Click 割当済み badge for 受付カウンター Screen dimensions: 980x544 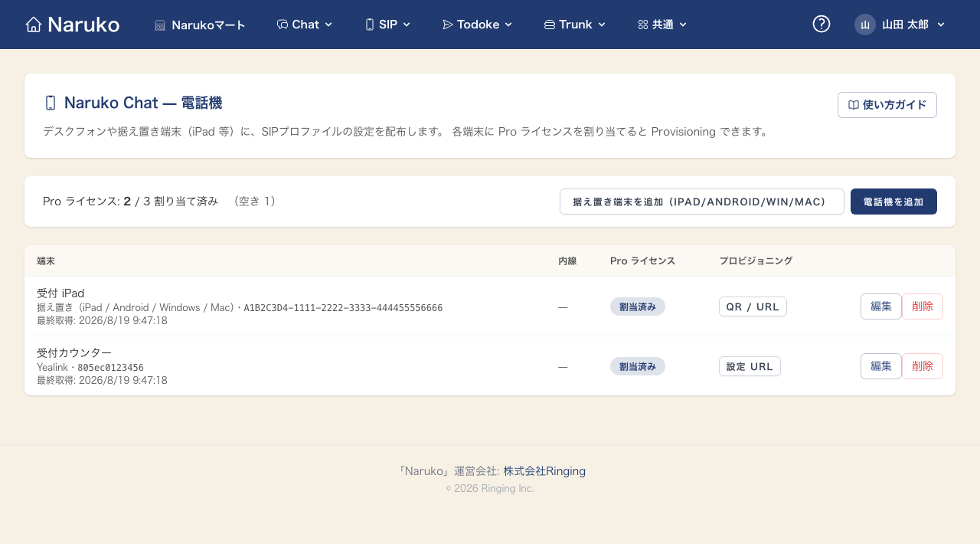click(x=638, y=366)
